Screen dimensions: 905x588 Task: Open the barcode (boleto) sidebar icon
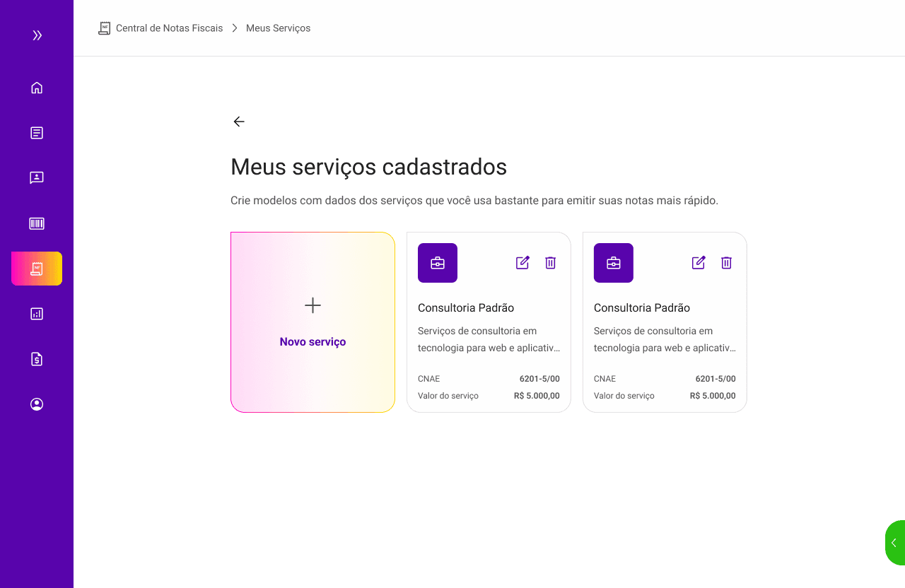tap(37, 223)
